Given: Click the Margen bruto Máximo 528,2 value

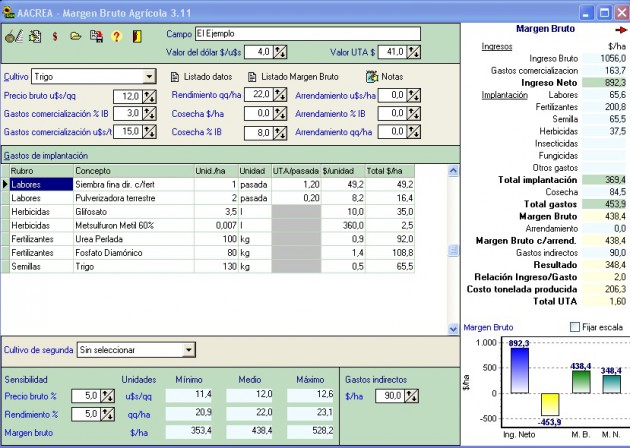Looking at the screenshot, I should [310, 431].
